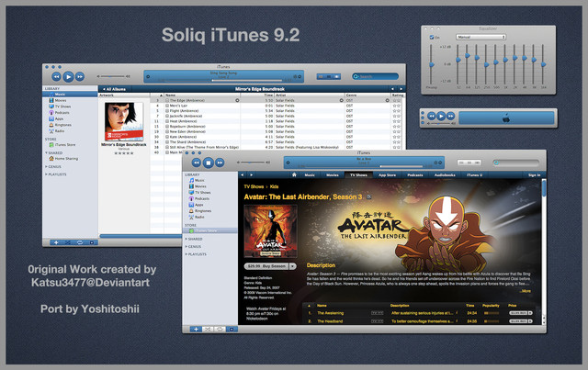588x370 pixels.
Task: Skip to previous track in Mirror's Edge window
Action: pyautogui.click(x=56, y=77)
